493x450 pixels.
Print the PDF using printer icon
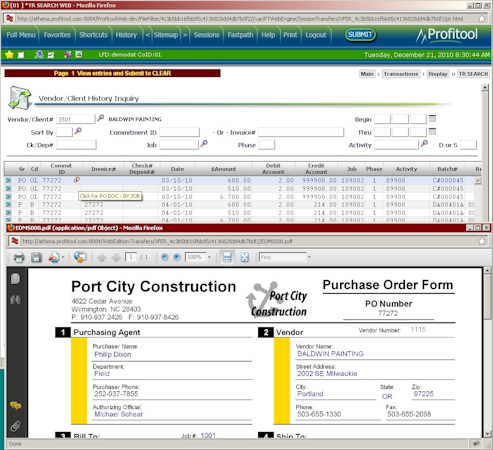19,257
